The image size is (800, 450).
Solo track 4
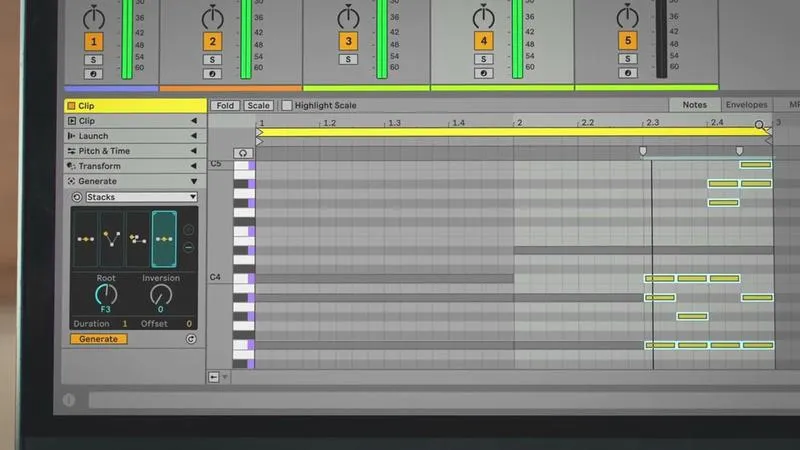483,59
